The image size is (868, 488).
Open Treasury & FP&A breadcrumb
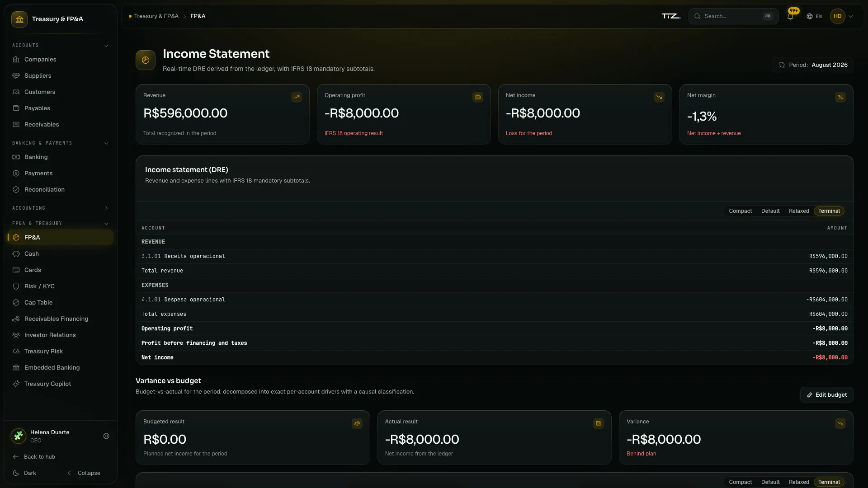[156, 16]
